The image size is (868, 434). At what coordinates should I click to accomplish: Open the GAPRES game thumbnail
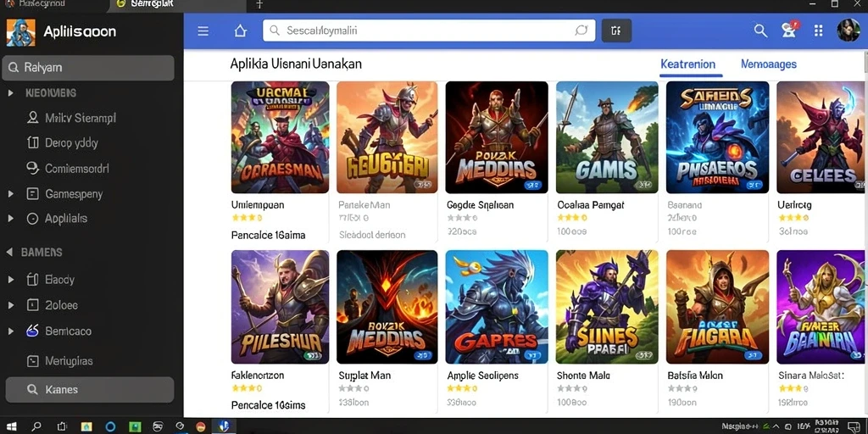point(497,307)
